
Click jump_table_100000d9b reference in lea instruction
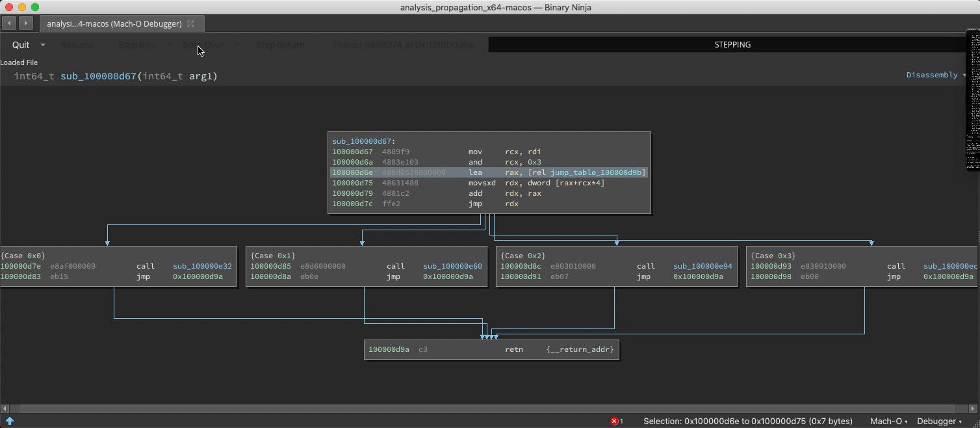pyautogui.click(x=597, y=172)
